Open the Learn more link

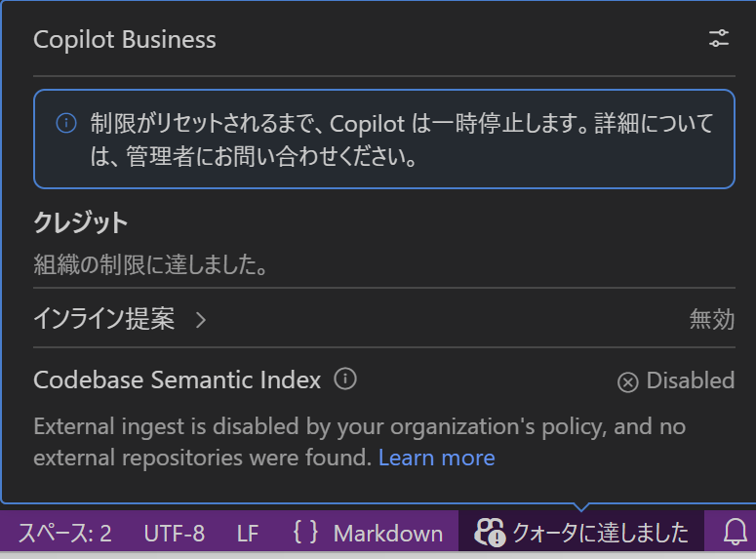(x=436, y=458)
